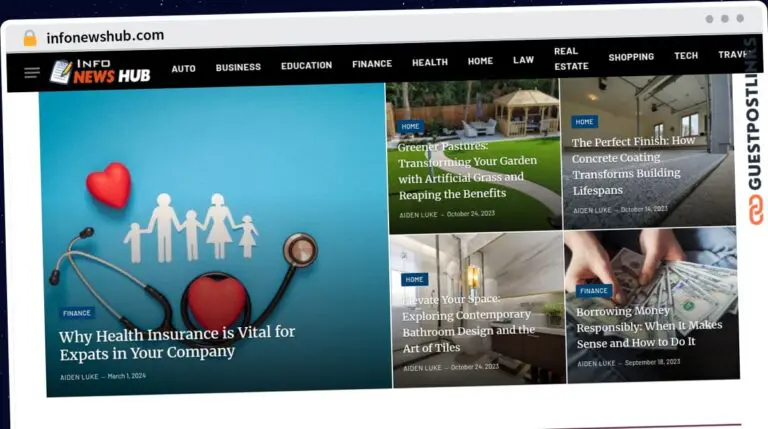Open the Shopping menu item
The width and height of the screenshot is (768, 429).
click(631, 57)
